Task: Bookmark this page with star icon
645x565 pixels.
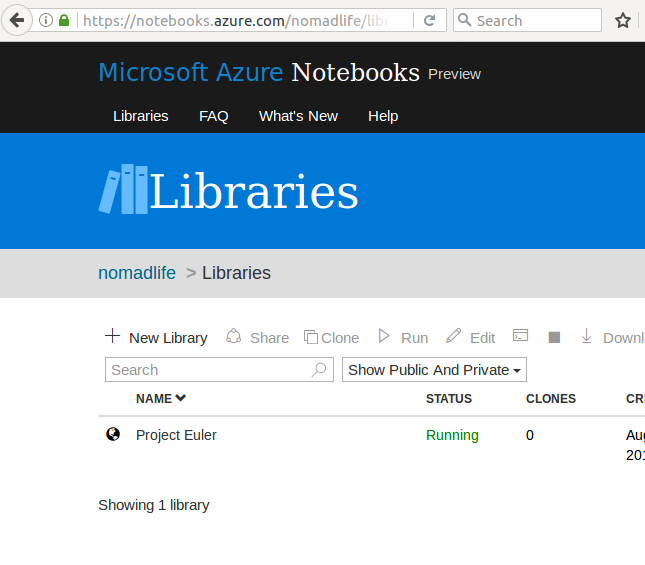Action: (x=623, y=20)
